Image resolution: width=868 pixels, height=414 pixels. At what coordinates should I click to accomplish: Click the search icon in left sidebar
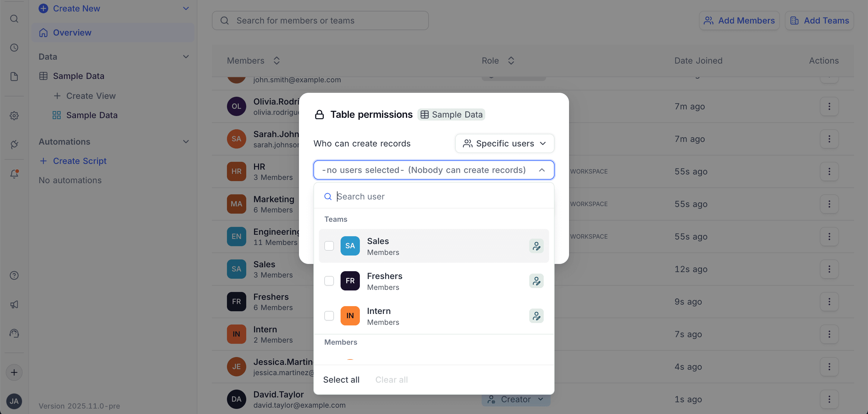click(14, 19)
